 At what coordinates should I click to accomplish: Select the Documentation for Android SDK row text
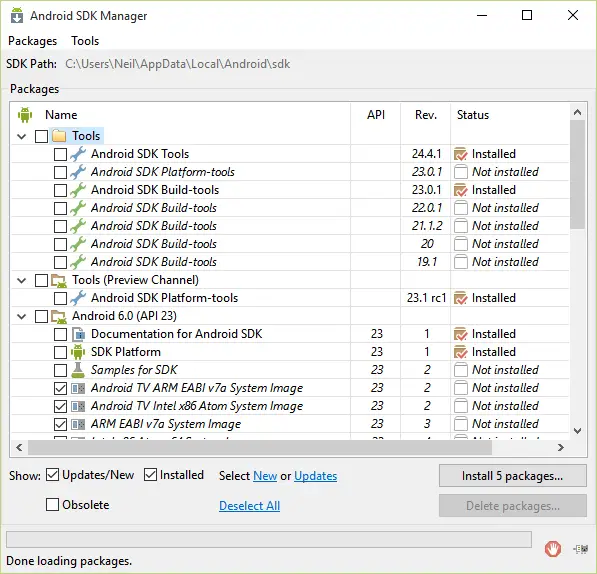point(177,334)
